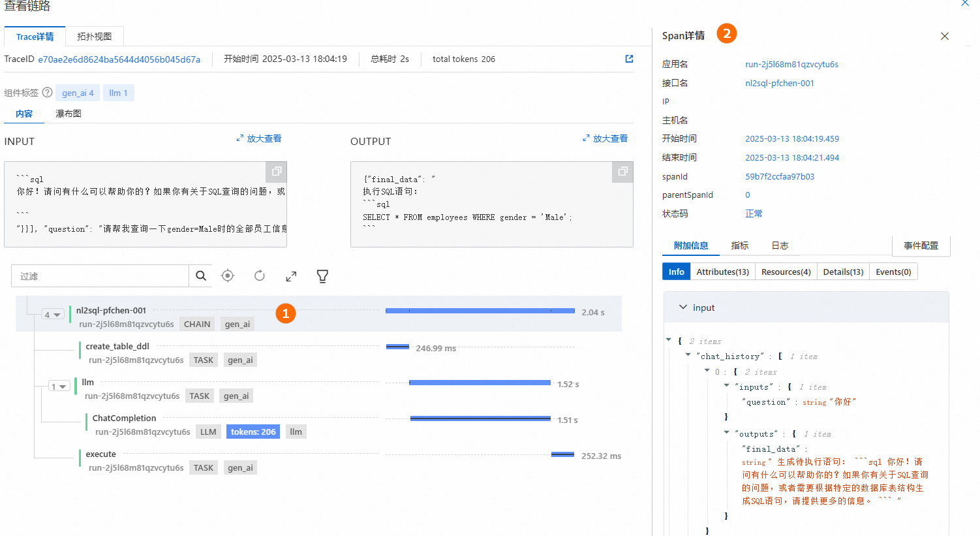980x536 pixels.
Task: Collapse the outputs JSON node
Action: (727, 432)
